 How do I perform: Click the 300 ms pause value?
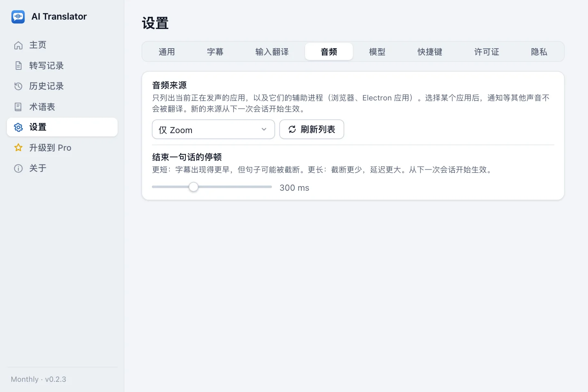294,188
